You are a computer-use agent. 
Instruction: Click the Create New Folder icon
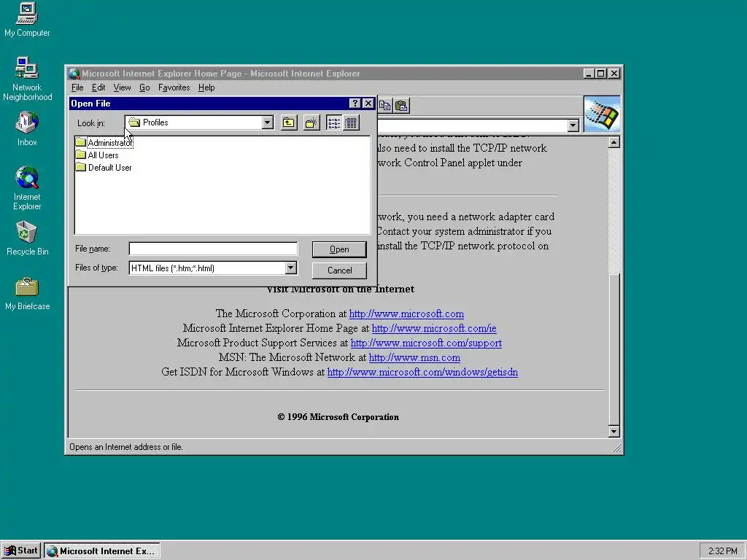coord(311,122)
